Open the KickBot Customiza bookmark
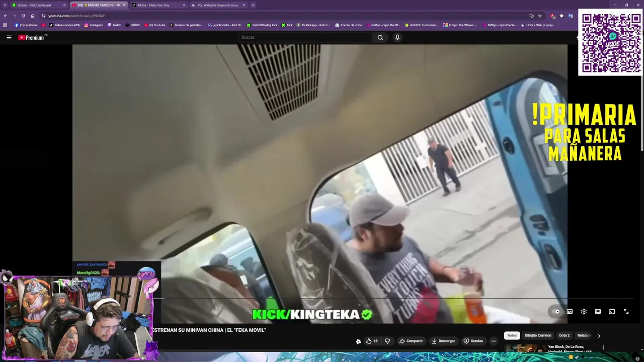The width and height of the screenshot is (644, 362). pos(421,25)
